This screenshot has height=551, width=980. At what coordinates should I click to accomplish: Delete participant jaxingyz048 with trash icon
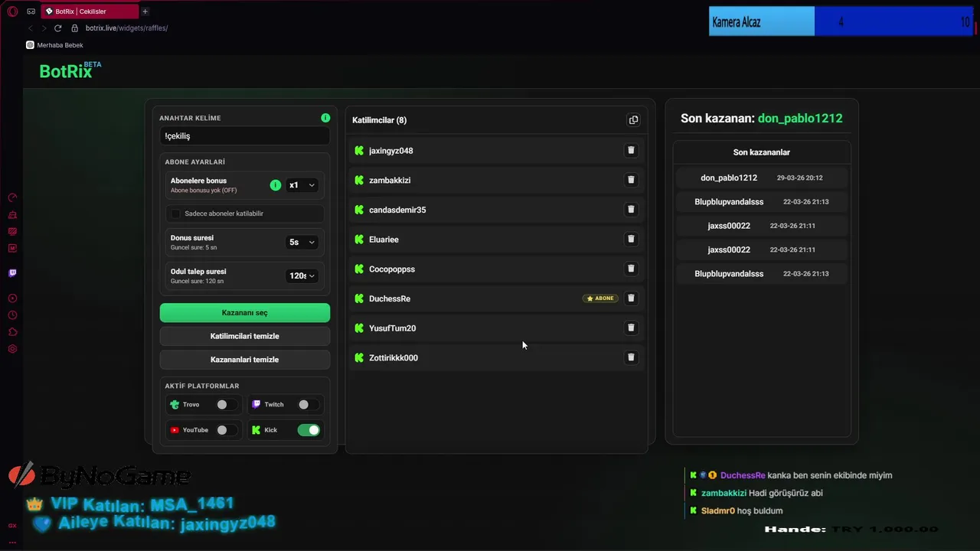click(x=631, y=150)
